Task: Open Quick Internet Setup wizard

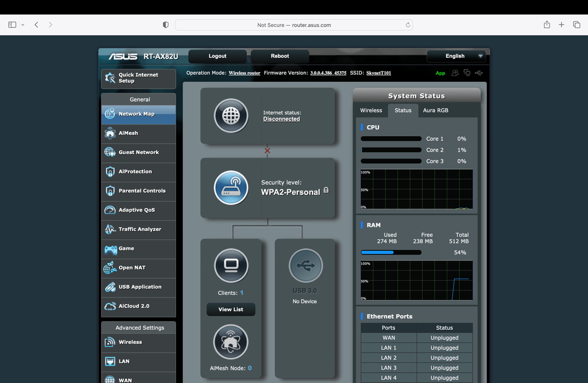Action: [x=138, y=78]
